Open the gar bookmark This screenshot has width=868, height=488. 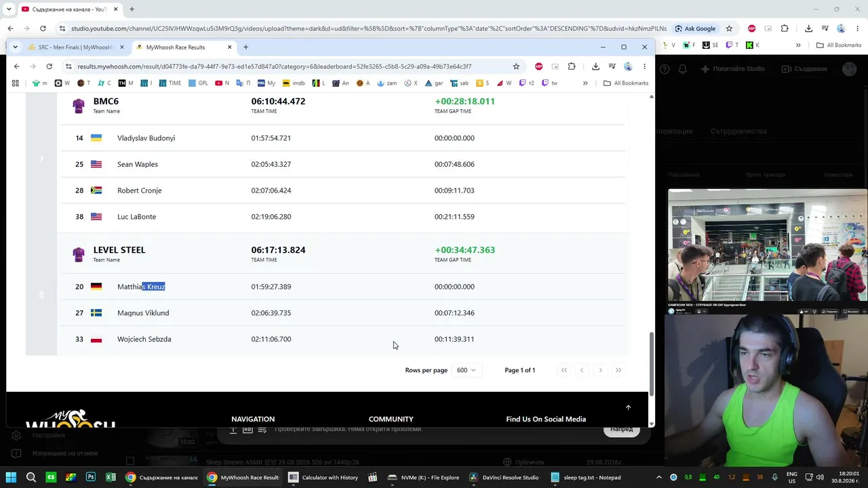pyautogui.click(x=434, y=83)
